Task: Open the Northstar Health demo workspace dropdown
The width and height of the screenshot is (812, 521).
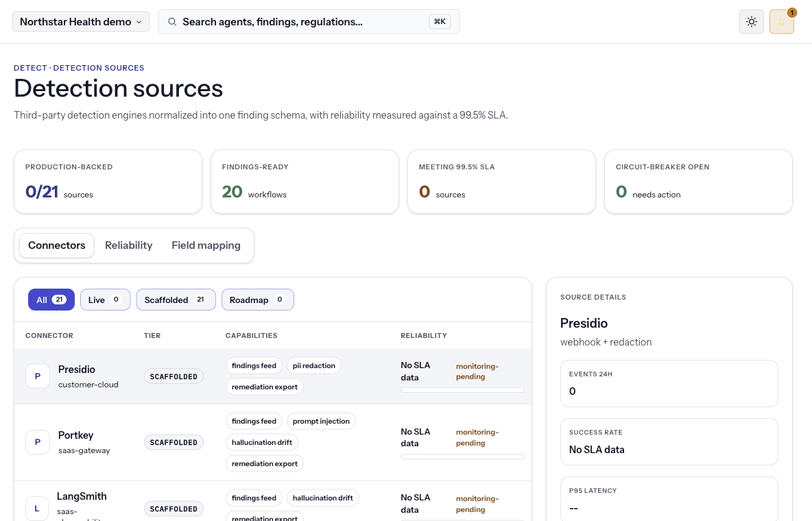Action: [x=81, y=22]
